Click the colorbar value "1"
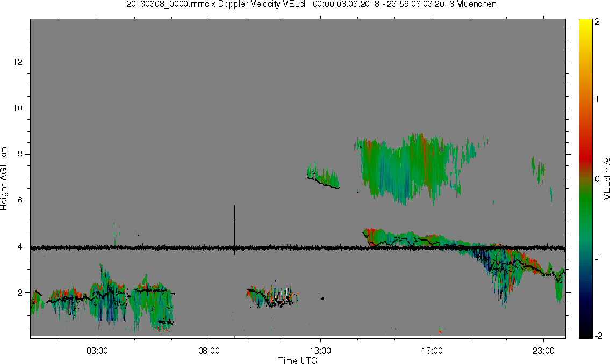This screenshot has height=364, width=610. (597, 99)
